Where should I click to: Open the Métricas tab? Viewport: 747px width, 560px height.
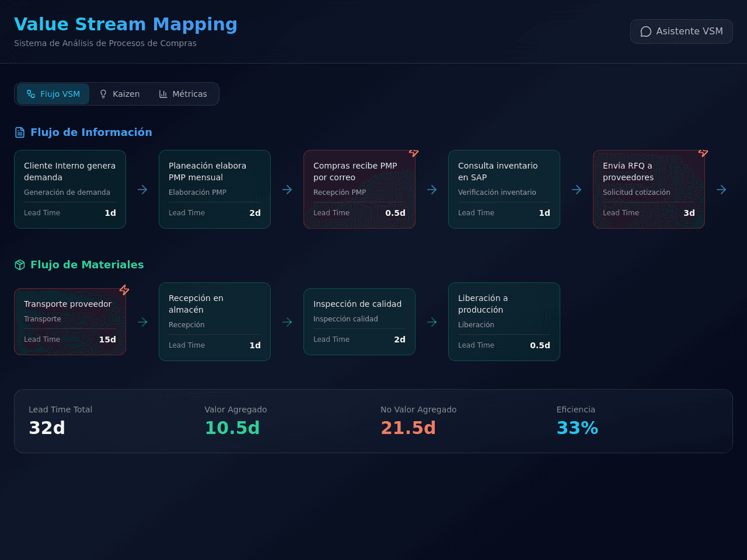(x=183, y=94)
